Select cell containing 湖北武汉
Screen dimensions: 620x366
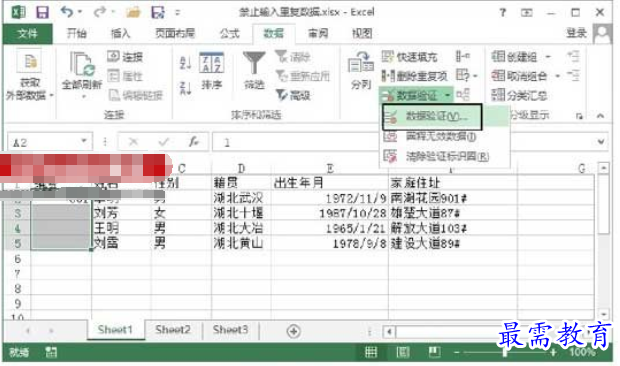[x=241, y=198]
